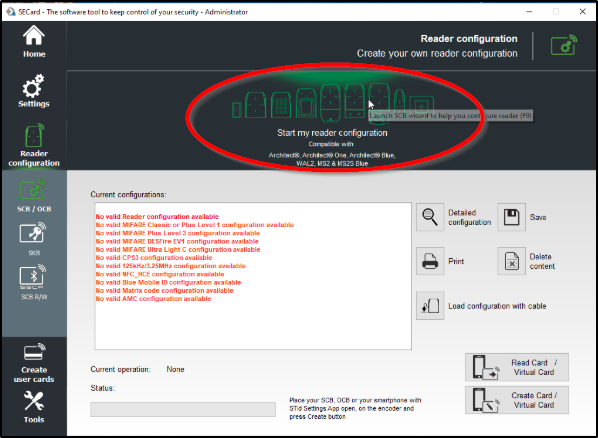Click the Status progress bar
This screenshot has width=598, height=438.
183,409
